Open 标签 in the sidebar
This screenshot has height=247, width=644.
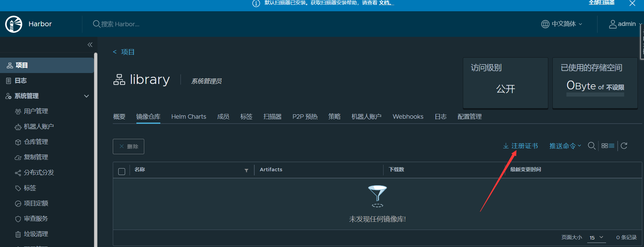click(x=30, y=188)
